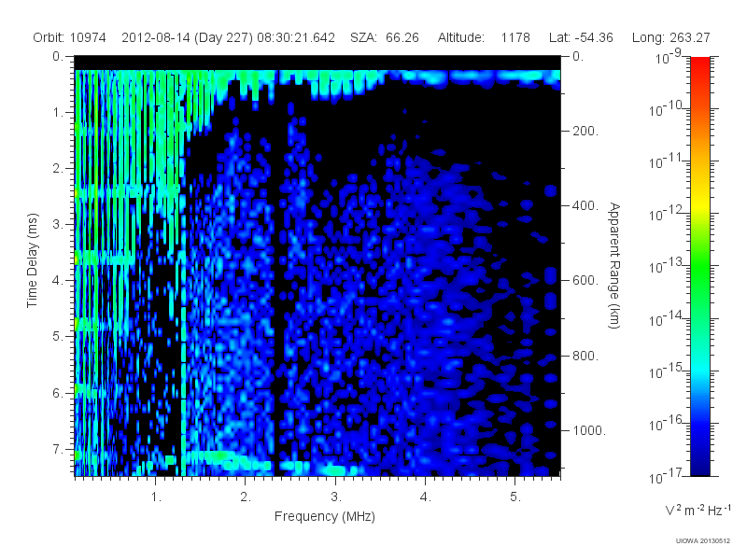Click the frequency tick label '5.'
This screenshot has width=747, height=560.
click(x=515, y=497)
